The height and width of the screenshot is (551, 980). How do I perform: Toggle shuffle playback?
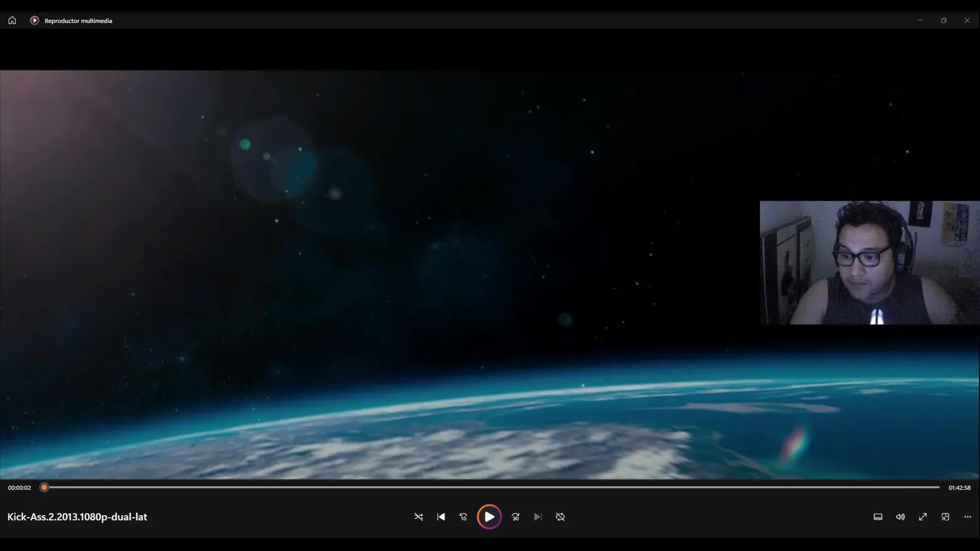419,517
